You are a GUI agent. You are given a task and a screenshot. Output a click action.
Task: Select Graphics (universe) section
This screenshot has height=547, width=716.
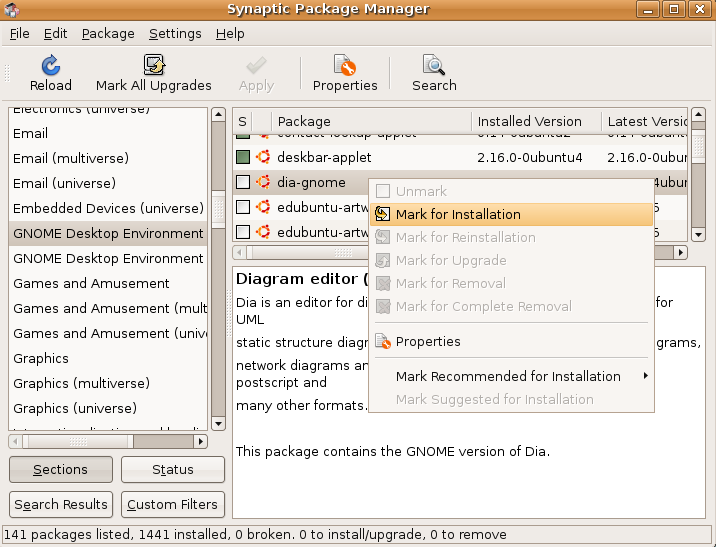[108, 408]
